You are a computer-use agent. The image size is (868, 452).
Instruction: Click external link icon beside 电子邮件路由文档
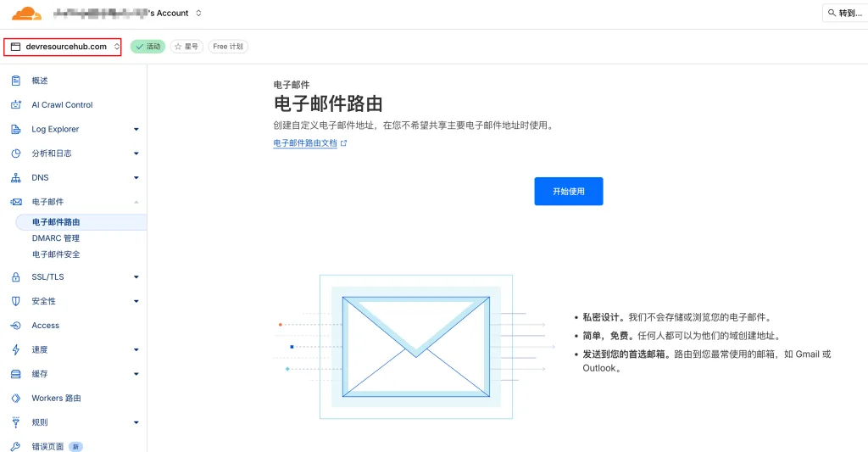tap(344, 143)
